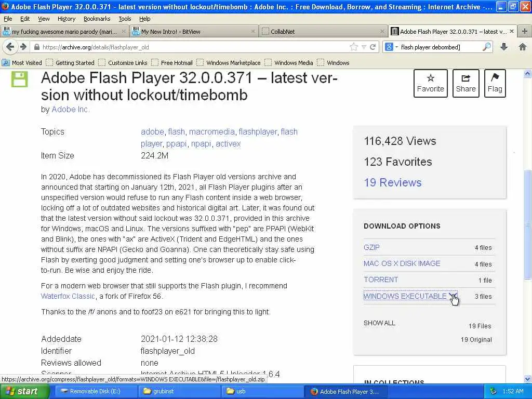Open the Edit menu
Screen dimensions: 532x399
(x=25, y=19)
